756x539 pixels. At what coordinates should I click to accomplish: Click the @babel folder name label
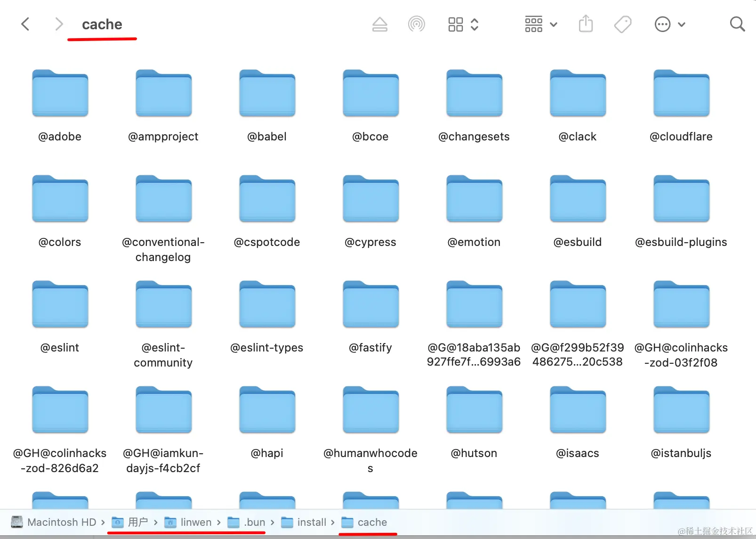[x=267, y=137]
